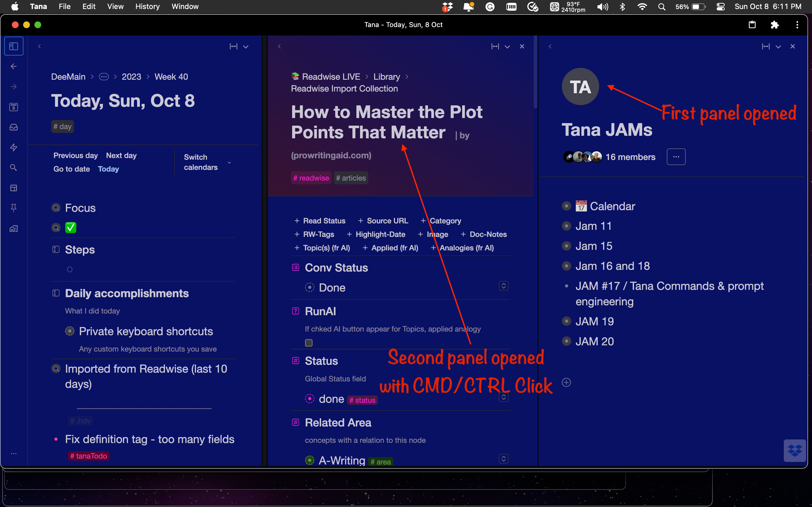Click the Week 40 breadcrumb link
Viewport: 812px width, 507px height.
171,77
